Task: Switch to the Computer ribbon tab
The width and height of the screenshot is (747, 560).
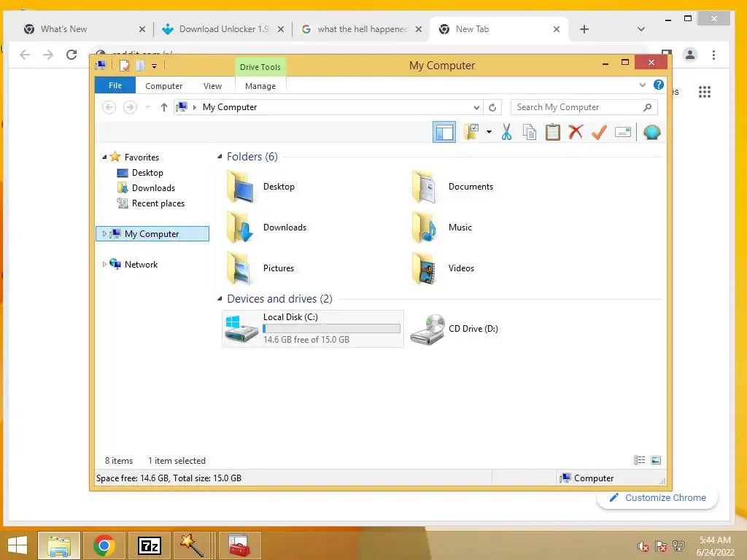Action: [163, 86]
